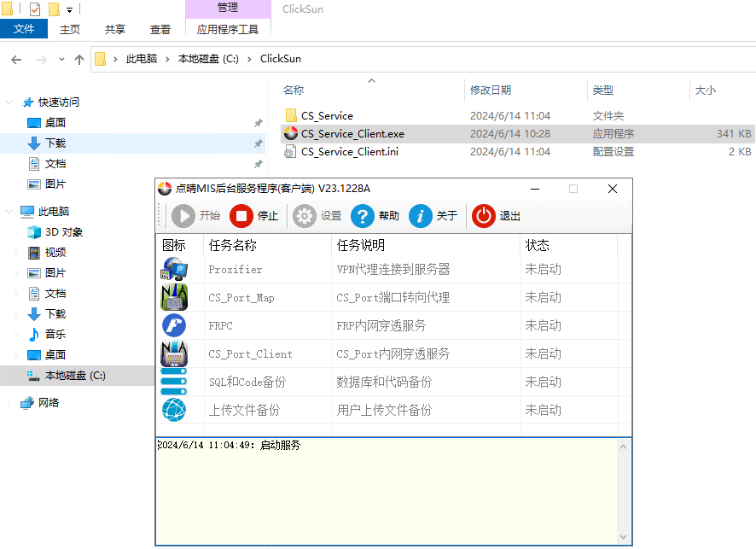Image resolution: width=756 pixels, height=549 pixels.
Task: Open Settings (设置) gear in toolbar
Action: coord(305,216)
